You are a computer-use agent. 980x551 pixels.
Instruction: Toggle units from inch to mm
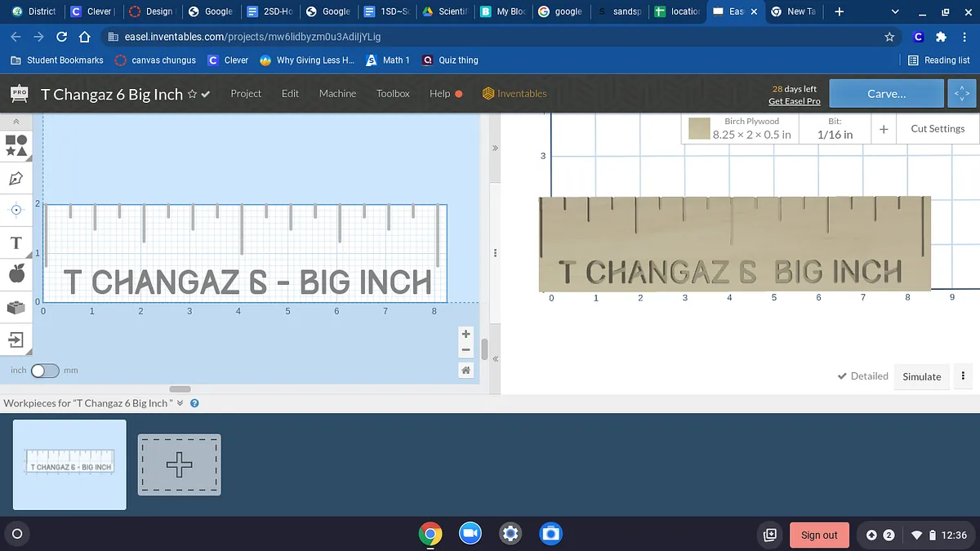pyautogui.click(x=45, y=371)
